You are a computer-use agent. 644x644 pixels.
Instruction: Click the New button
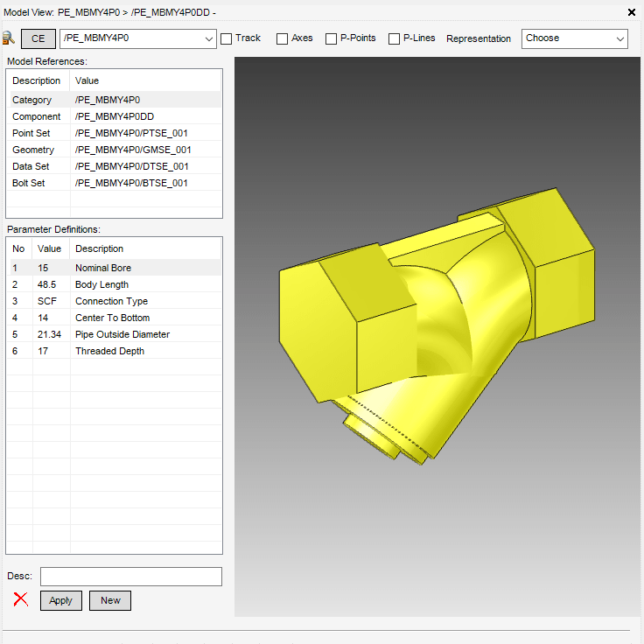[x=110, y=600]
